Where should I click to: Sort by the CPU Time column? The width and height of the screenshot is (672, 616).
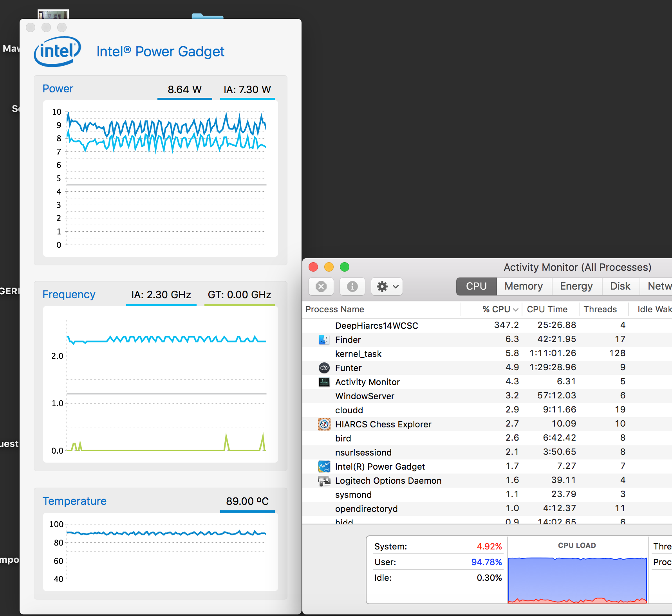pyautogui.click(x=551, y=309)
